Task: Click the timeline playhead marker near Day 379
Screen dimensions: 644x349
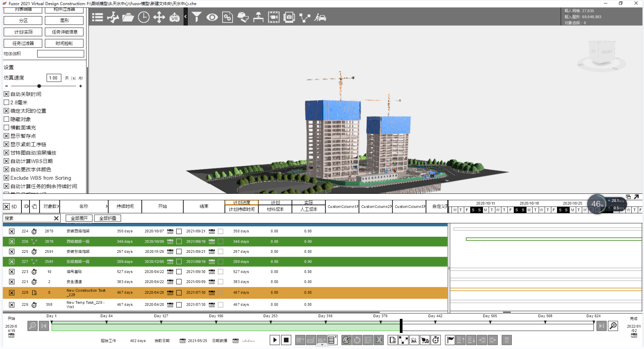Action: pyautogui.click(x=401, y=326)
